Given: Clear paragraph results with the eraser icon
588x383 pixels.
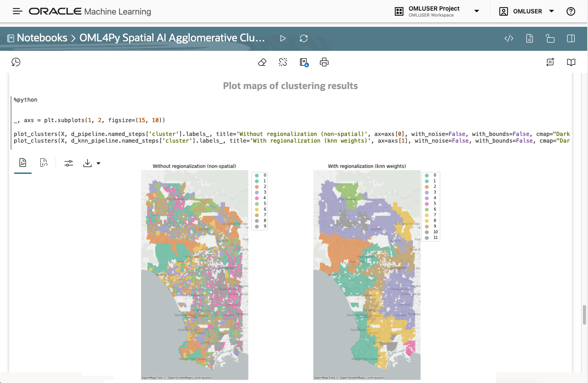Looking at the screenshot, I should pos(262,62).
